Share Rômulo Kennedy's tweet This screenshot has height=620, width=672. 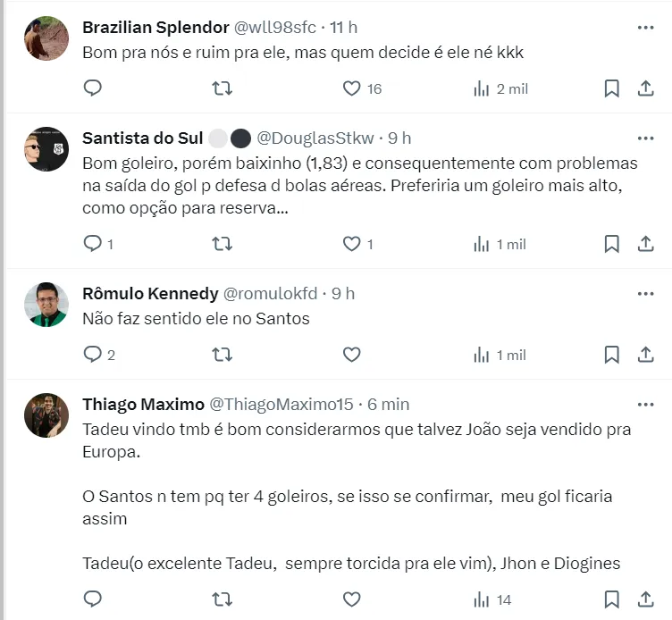645,355
